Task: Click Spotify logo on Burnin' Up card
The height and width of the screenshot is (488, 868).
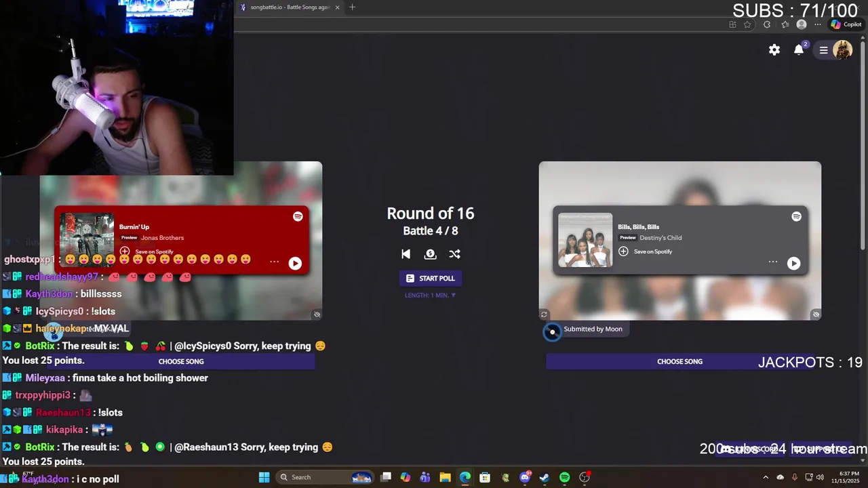Action: (x=298, y=216)
